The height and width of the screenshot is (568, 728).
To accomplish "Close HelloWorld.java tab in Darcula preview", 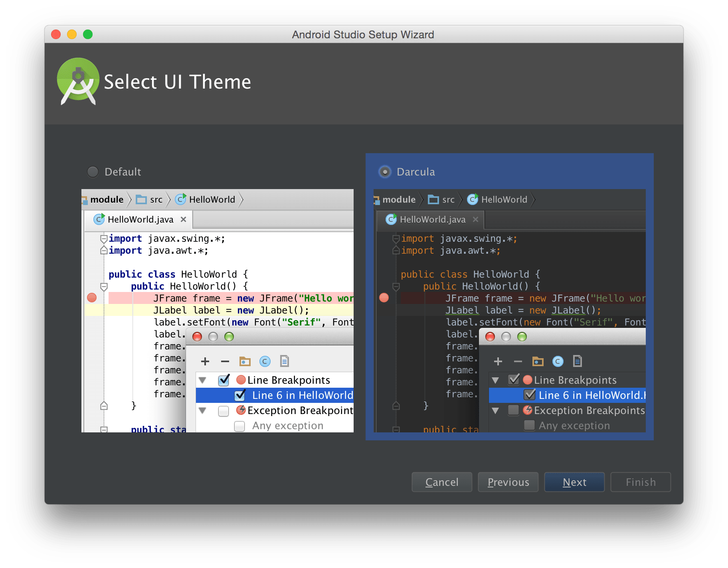I will pyautogui.click(x=475, y=219).
